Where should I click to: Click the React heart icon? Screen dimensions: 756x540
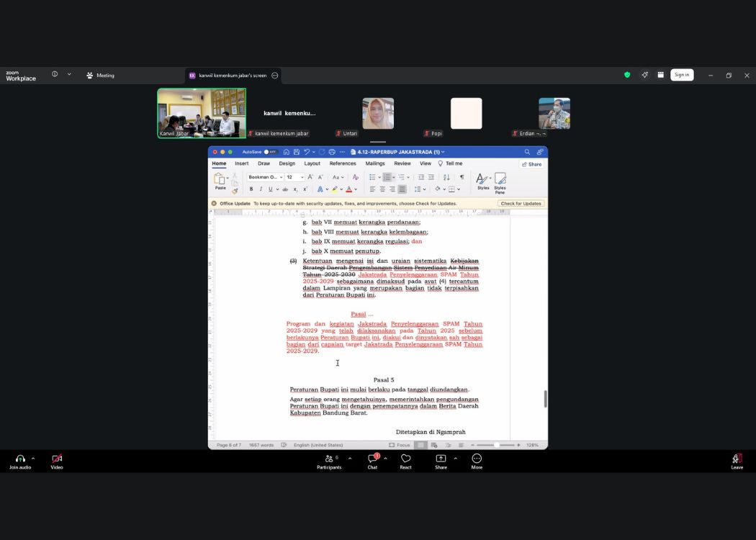[405, 459]
